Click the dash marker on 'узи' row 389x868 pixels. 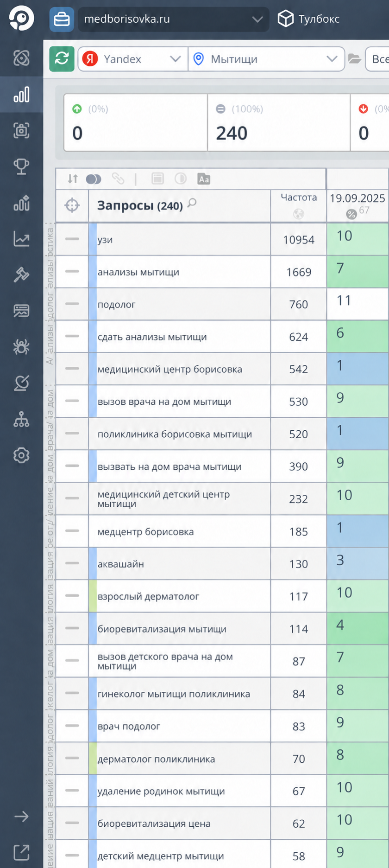[72, 239]
